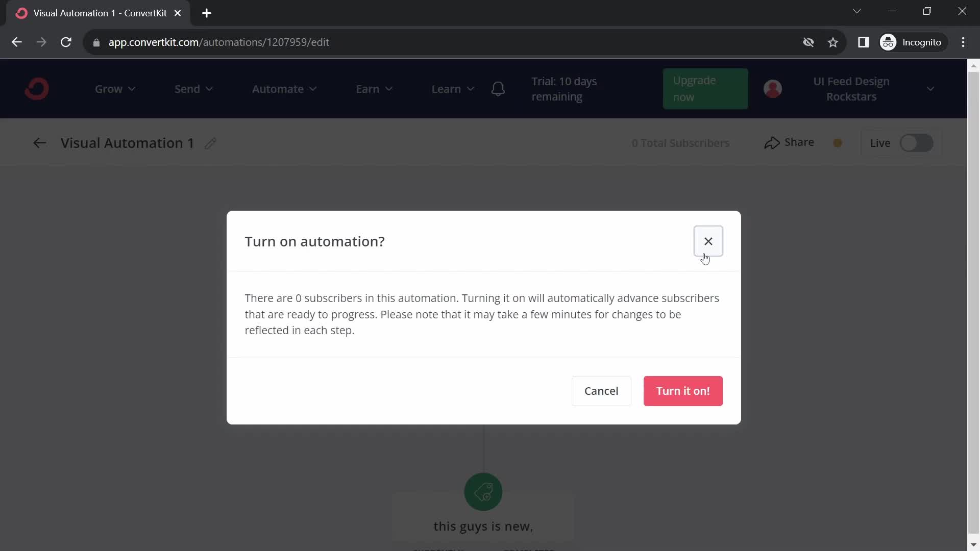The image size is (980, 551).
Task: Click the Upgrade now button
Action: point(705,88)
